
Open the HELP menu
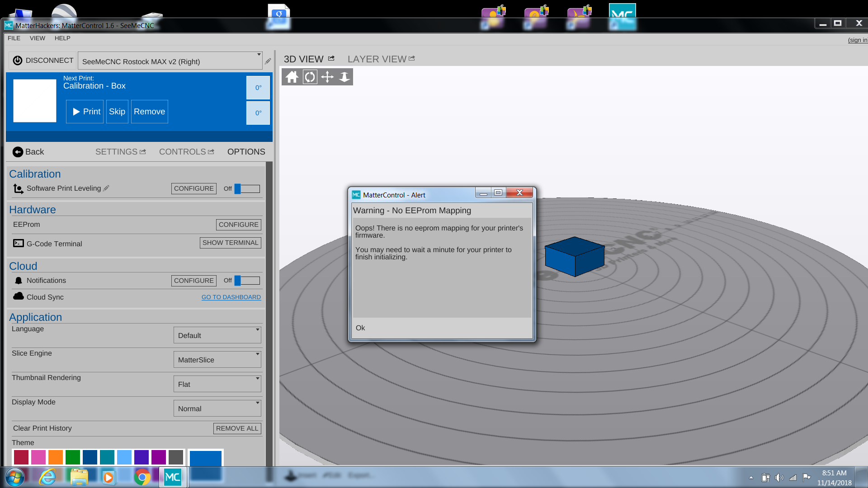(62, 38)
